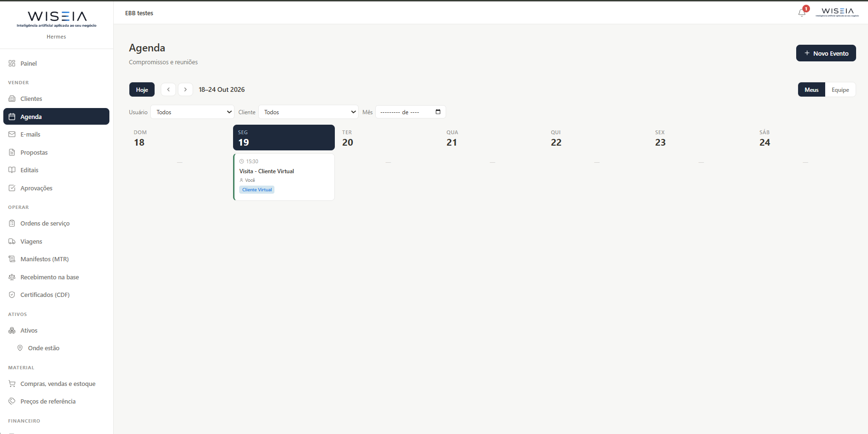Open the Cliente filter dropdown
The image size is (868, 434).
pos(309,112)
